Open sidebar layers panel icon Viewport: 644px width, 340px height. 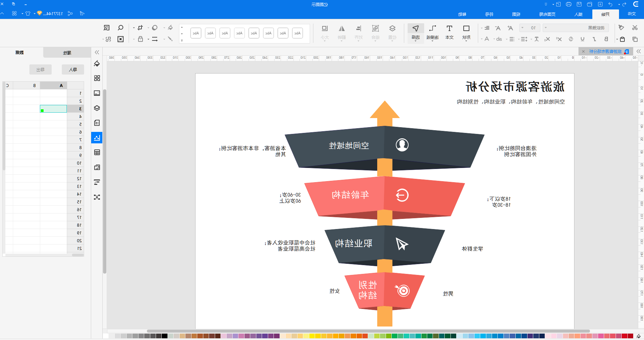tap(97, 108)
